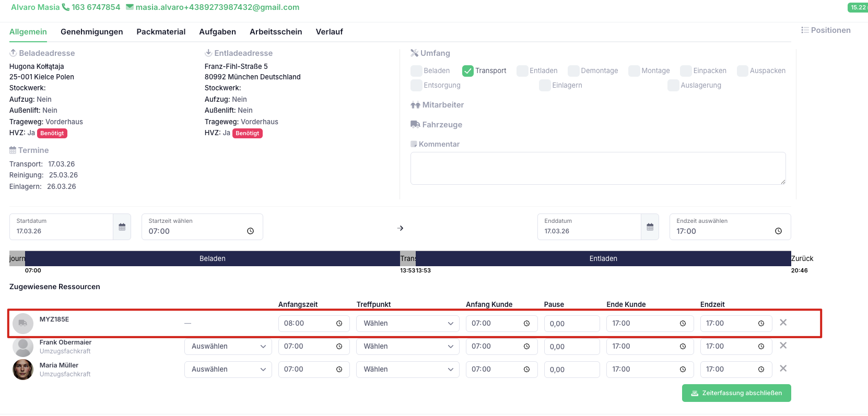Switch to the Packmaterial tab

[x=161, y=32]
